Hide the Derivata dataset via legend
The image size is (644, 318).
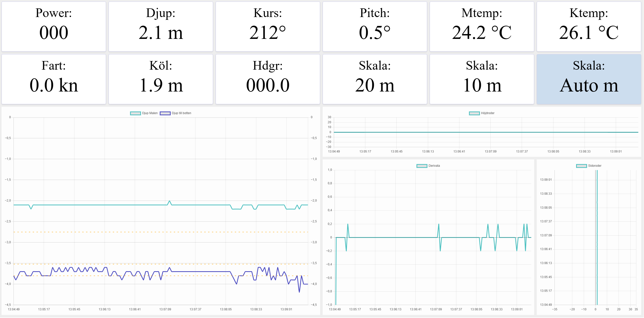[x=422, y=166]
